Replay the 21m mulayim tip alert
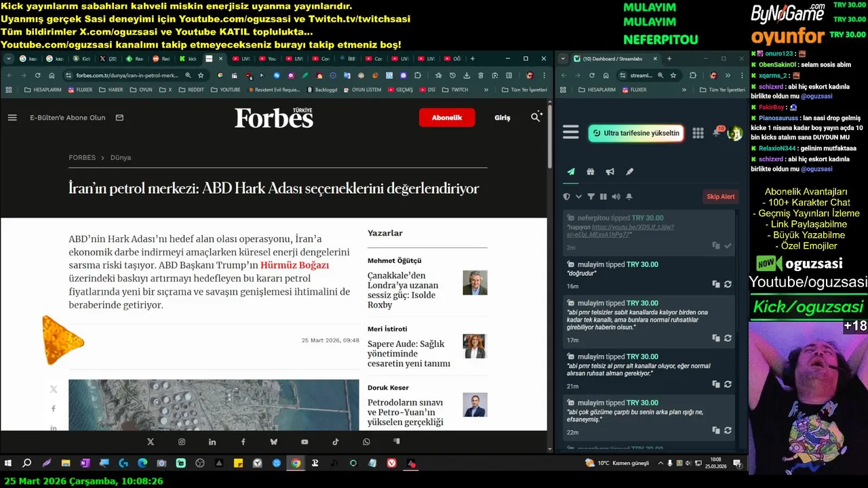The height and width of the screenshot is (488, 868). coord(728,384)
